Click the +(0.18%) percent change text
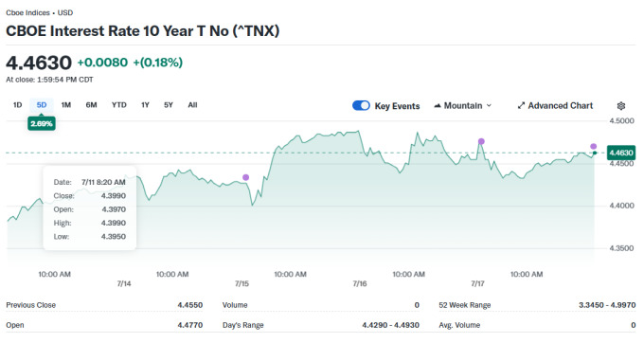644x343 pixels. pos(158,63)
